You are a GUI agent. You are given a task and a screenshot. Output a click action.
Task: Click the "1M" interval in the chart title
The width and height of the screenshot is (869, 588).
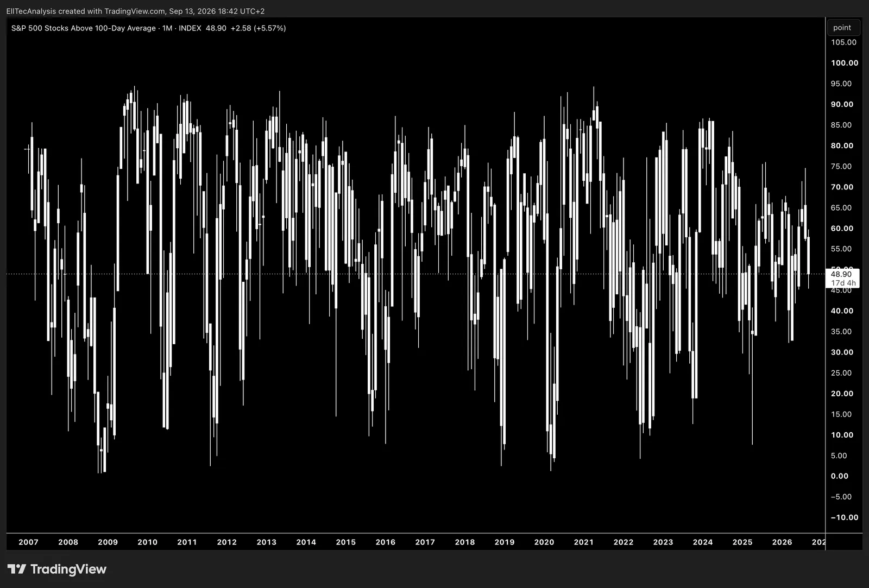tap(167, 28)
